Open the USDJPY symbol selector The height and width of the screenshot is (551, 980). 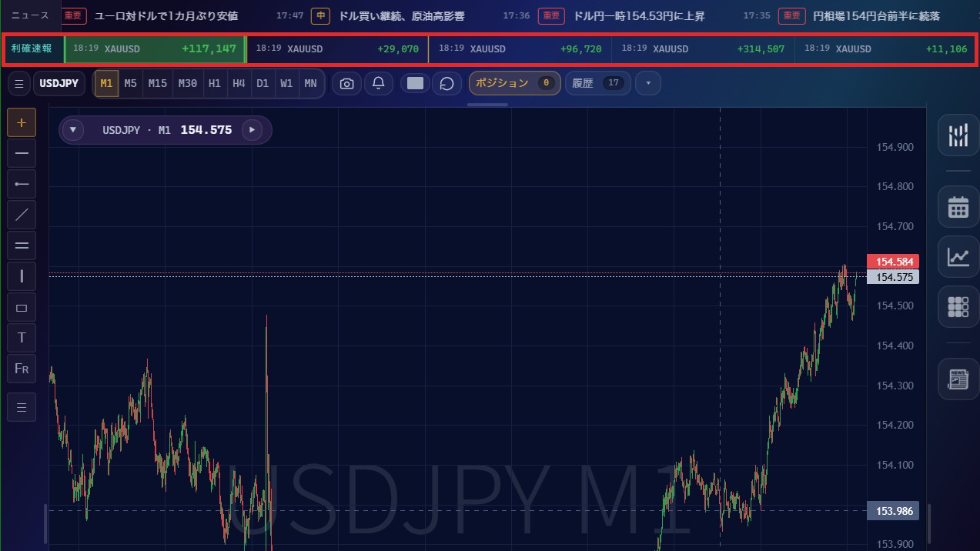[59, 83]
